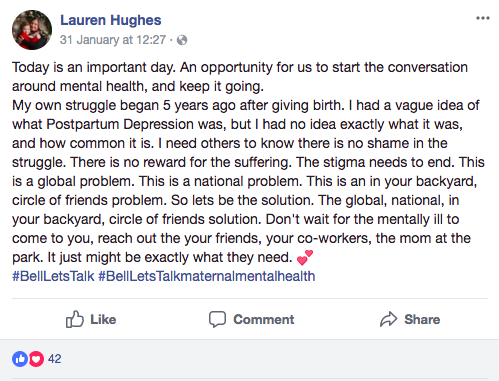Click the thumbs-up outline Like icon
This screenshot has height=381, width=499.
click(75, 319)
